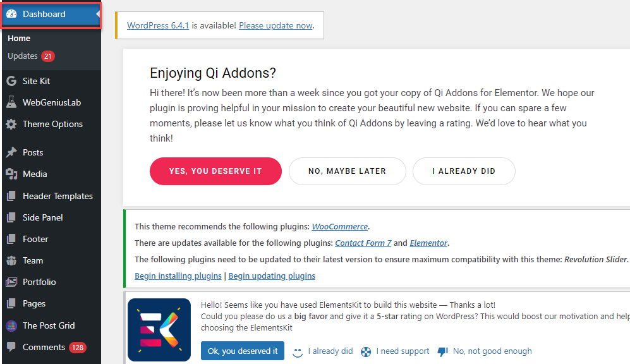Choose the No, Maybe Later button
Screen dimensions: 630x364
click(x=347, y=171)
